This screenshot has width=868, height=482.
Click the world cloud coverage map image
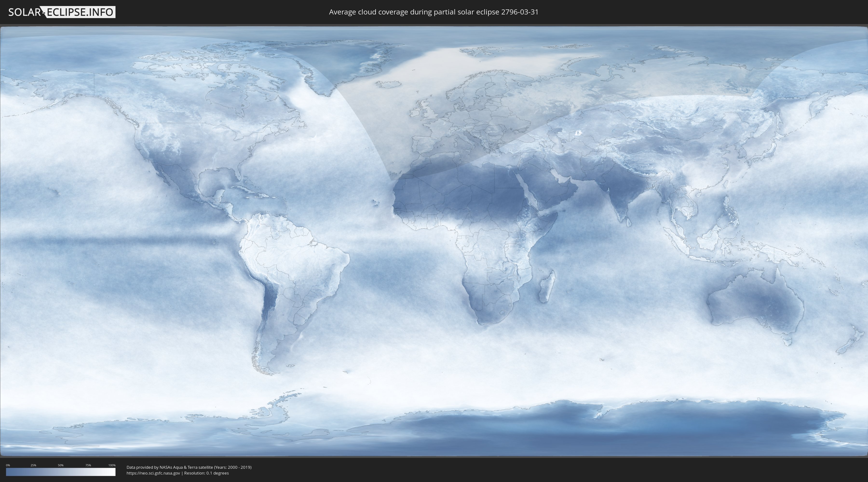pyautogui.click(x=434, y=241)
